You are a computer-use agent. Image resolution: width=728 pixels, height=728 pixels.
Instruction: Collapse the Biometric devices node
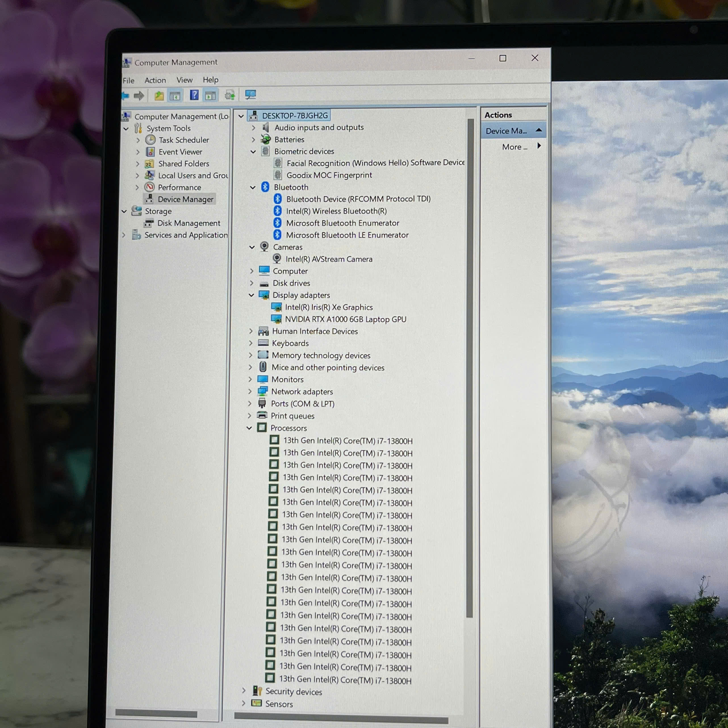(x=254, y=152)
